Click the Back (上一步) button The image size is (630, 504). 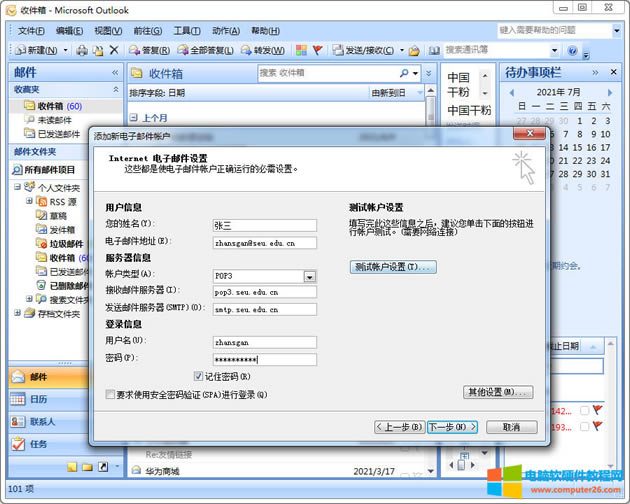click(399, 427)
